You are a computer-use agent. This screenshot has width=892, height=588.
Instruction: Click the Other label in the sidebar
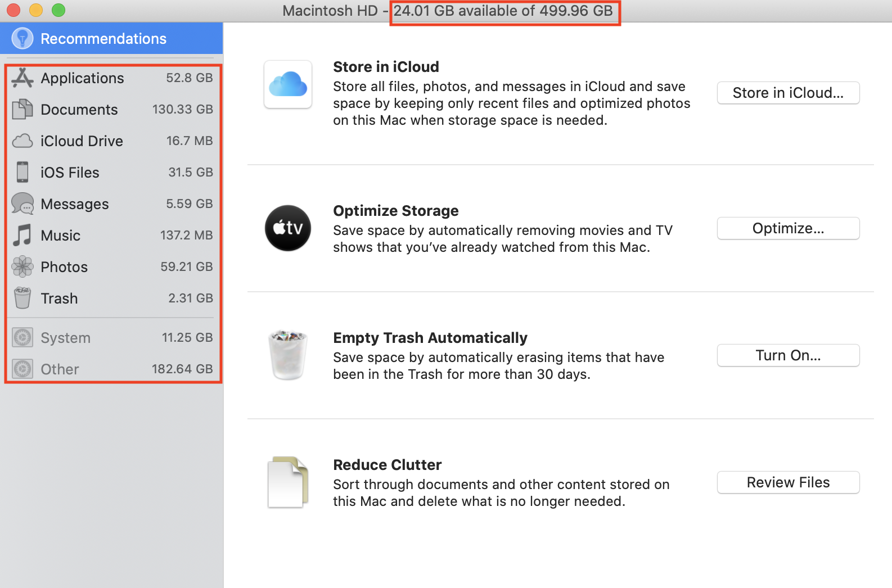(x=60, y=369)
